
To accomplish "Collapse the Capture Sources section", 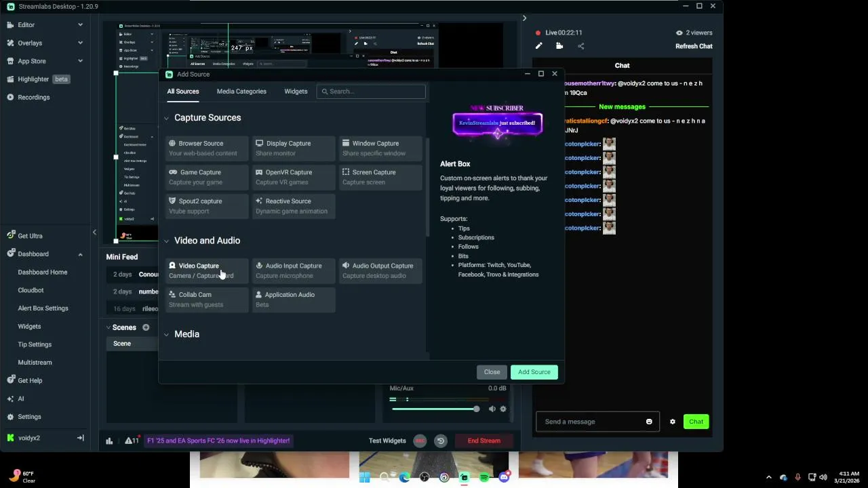I will point(166,118).
